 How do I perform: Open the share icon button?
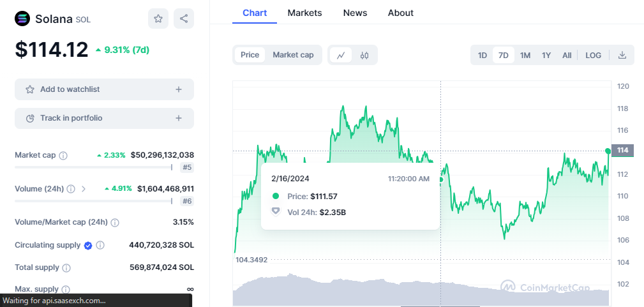[184, 19]
